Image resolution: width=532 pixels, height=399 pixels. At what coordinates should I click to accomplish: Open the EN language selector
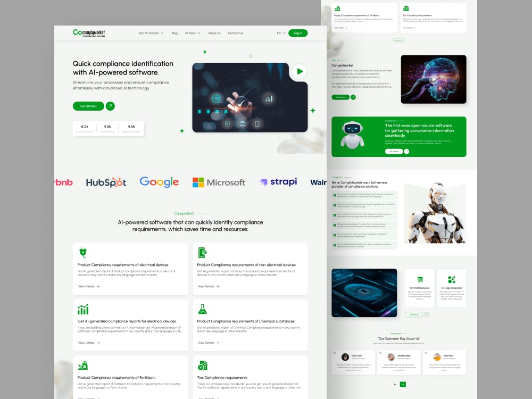[281, 33]
